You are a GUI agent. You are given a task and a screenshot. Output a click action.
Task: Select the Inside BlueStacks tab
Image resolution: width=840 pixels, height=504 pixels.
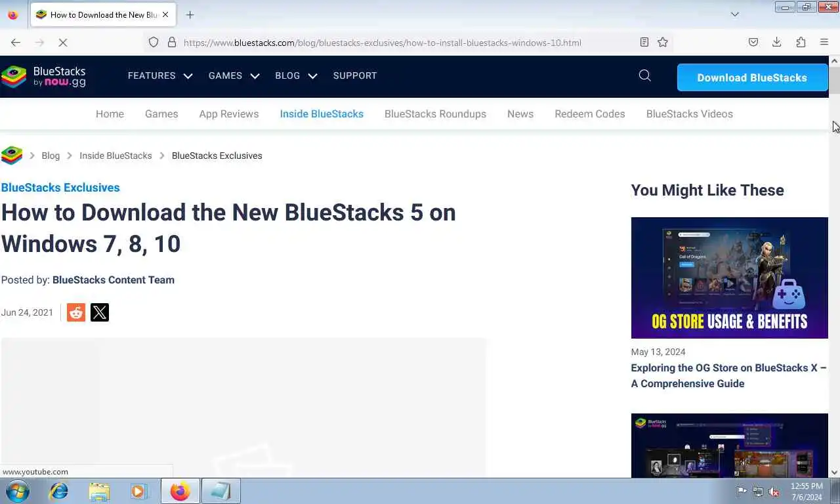(322, 114)
